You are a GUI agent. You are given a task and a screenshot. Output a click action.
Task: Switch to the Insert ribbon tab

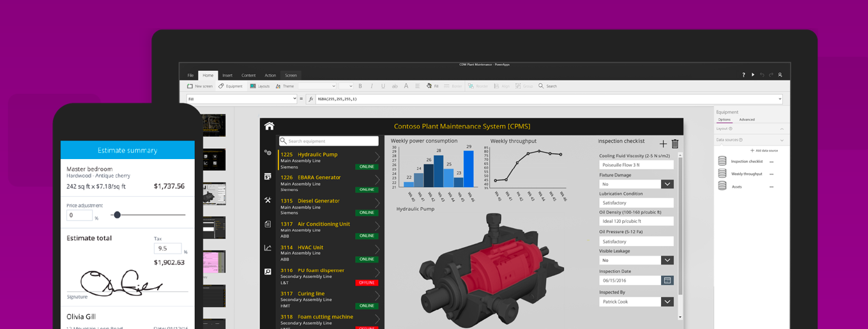tap(227, 75)
